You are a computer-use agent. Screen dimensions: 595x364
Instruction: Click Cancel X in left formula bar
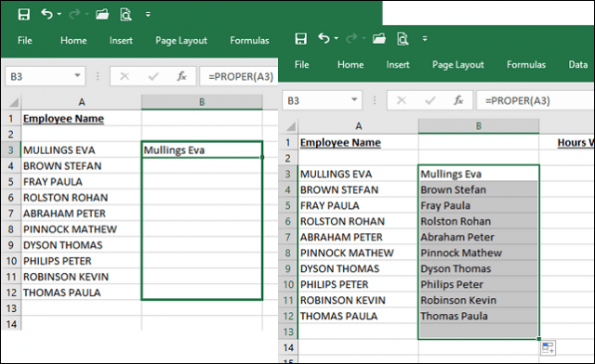click(125, 76)
